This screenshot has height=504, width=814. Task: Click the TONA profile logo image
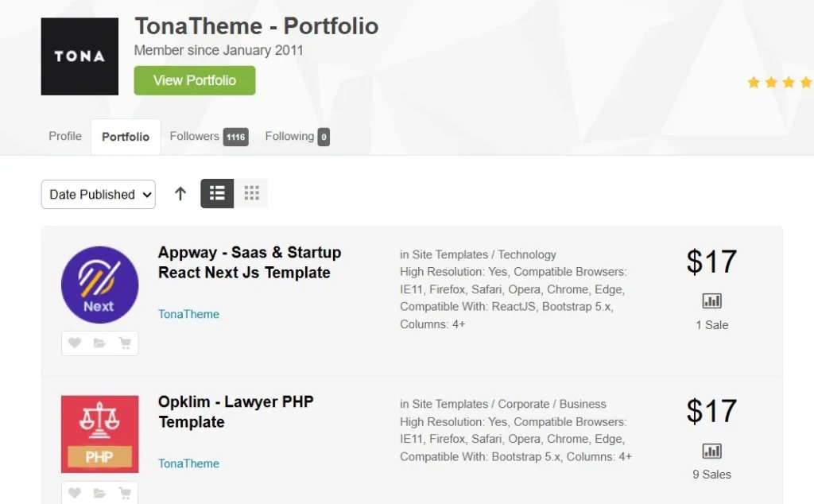pyautogui.click(x=79, y=56)
